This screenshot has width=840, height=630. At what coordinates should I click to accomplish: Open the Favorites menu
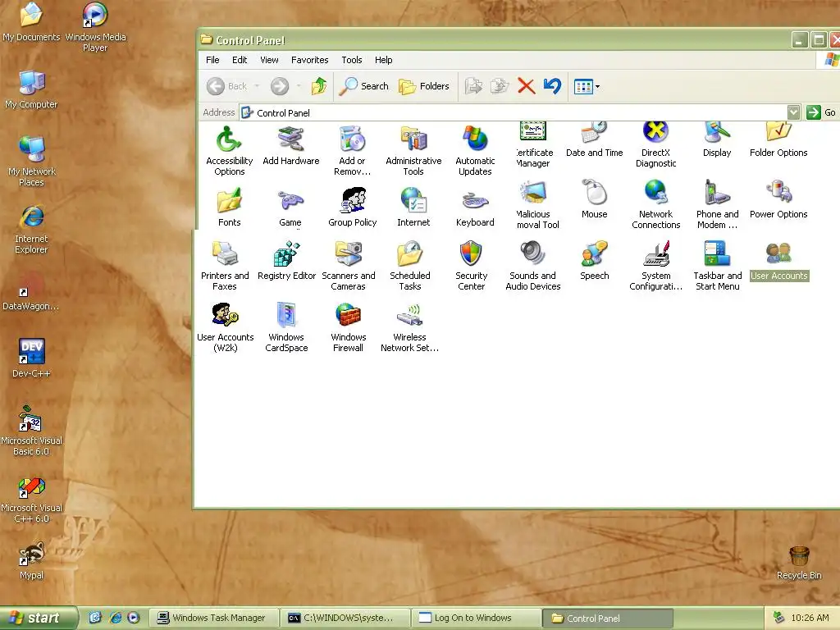(x=309, y=60)
